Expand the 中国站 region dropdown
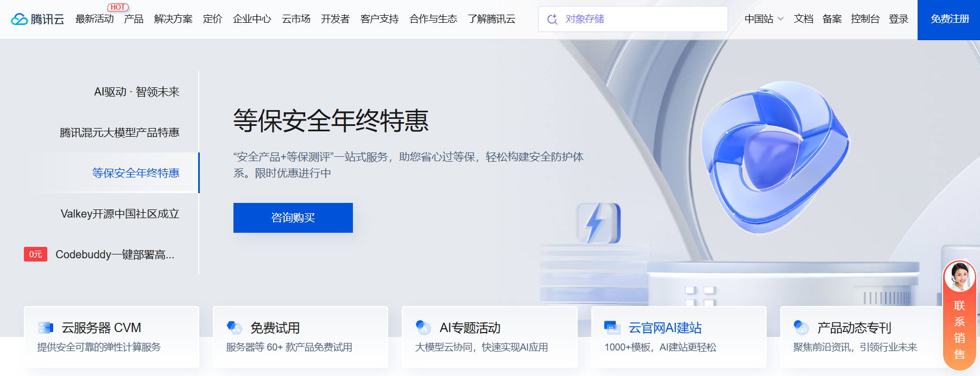980x376 pixels. (x=764, y=19)
